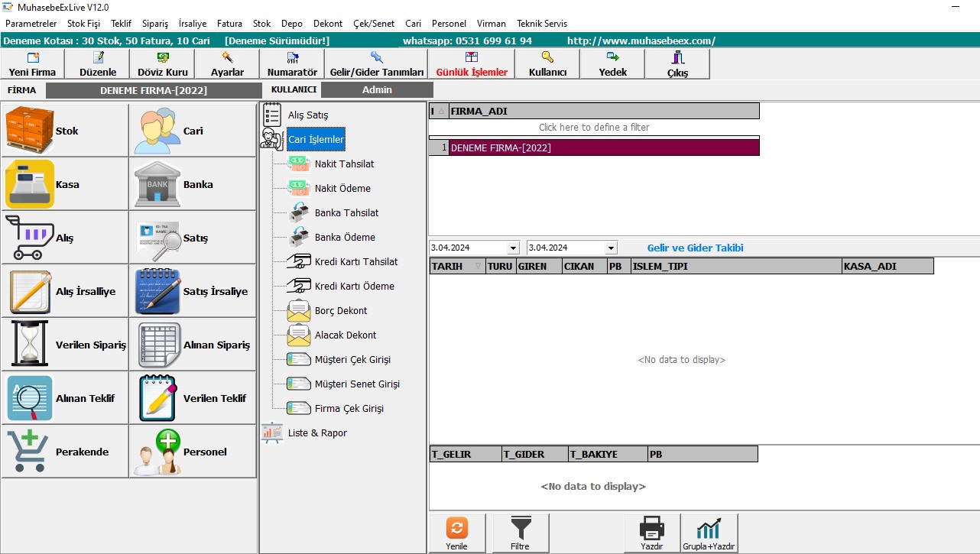Open the Cari accounts module

pos(157,131)
